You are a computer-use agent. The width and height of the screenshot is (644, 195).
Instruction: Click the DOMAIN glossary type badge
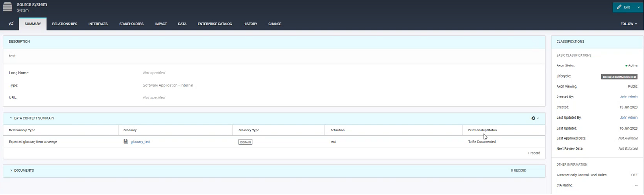(245, 142)
